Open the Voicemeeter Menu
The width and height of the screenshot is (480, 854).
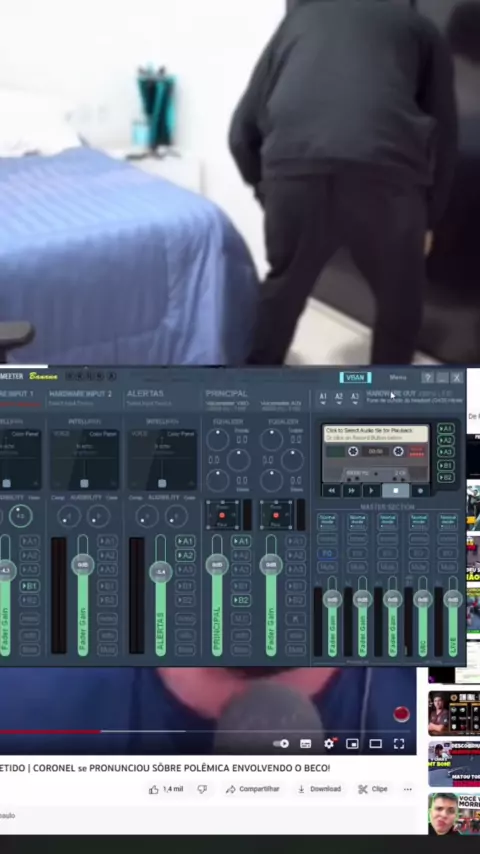(398, 377)
